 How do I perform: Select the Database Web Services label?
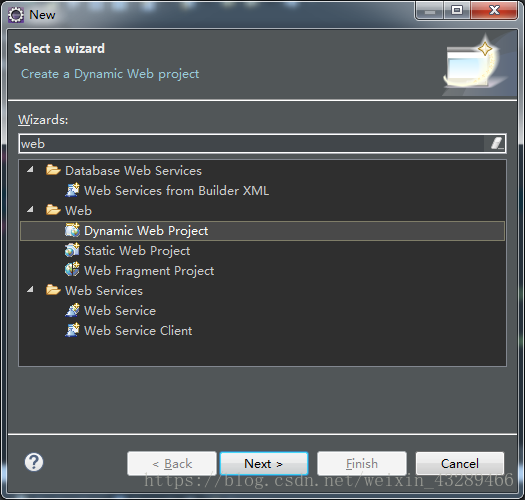pos(133,171)
